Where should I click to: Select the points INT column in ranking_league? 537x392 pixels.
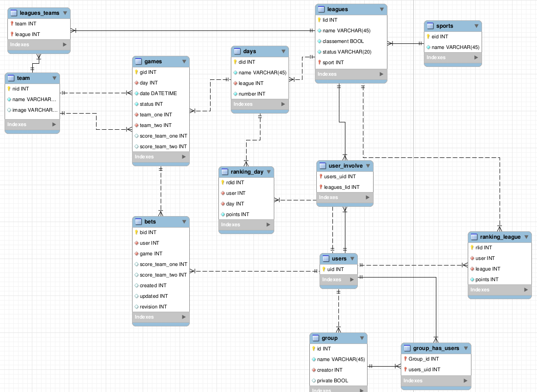click(x=487, y=279)
